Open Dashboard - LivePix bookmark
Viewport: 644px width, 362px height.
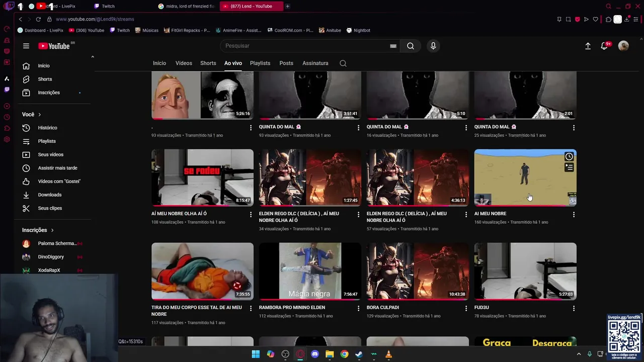40,30
